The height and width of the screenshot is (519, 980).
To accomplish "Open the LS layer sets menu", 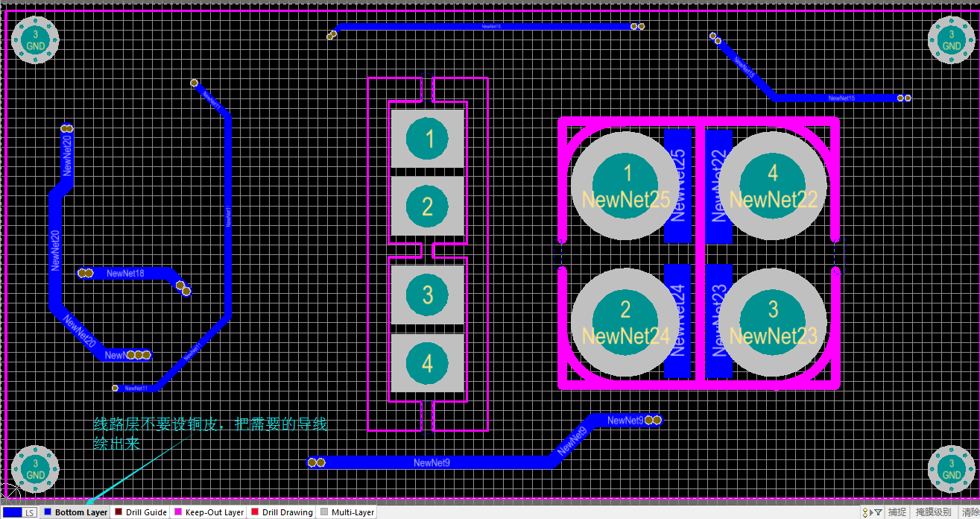I will point(29,512).
